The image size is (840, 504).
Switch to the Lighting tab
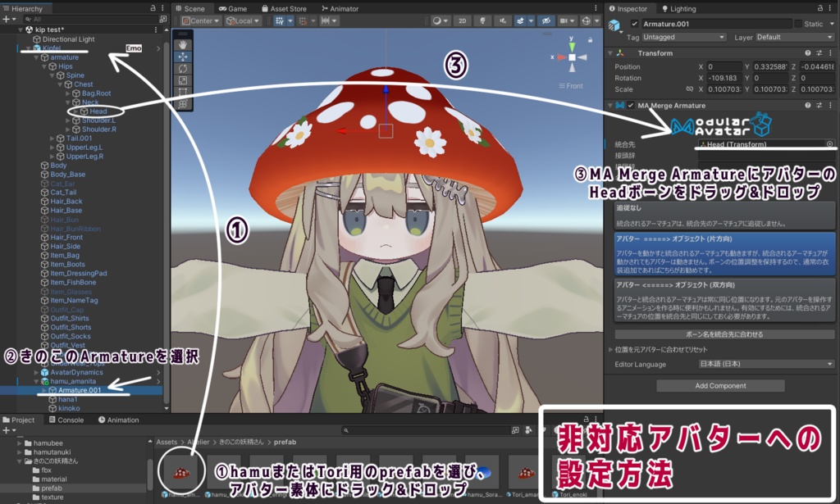[678, 8]
